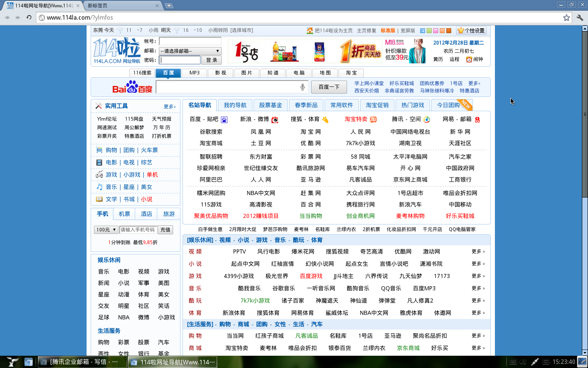The image size is (588, 368).
Task: Click the 1号店 banner advertisement
Action: pos(305,51)
